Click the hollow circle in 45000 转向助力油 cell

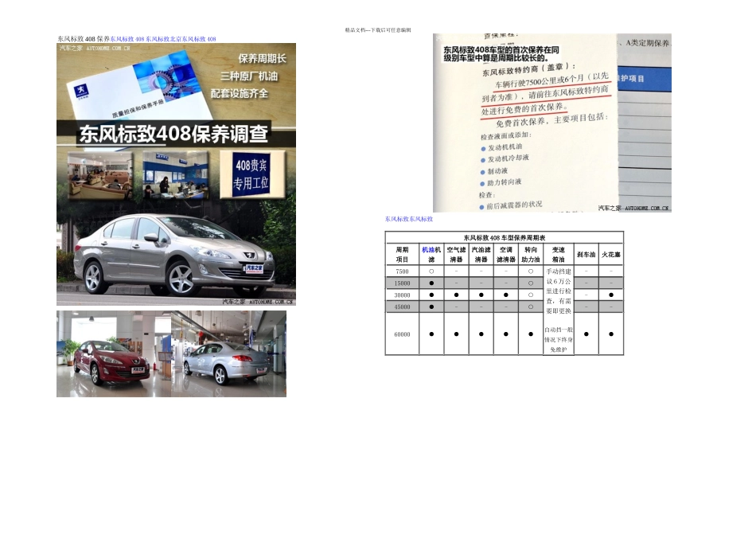[530, 307]
